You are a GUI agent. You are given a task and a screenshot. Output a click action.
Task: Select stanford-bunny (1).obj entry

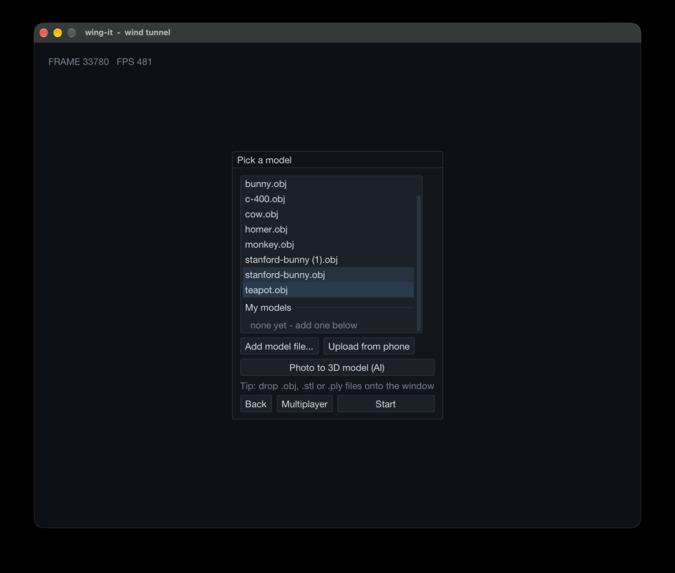(x=328, y=260)
